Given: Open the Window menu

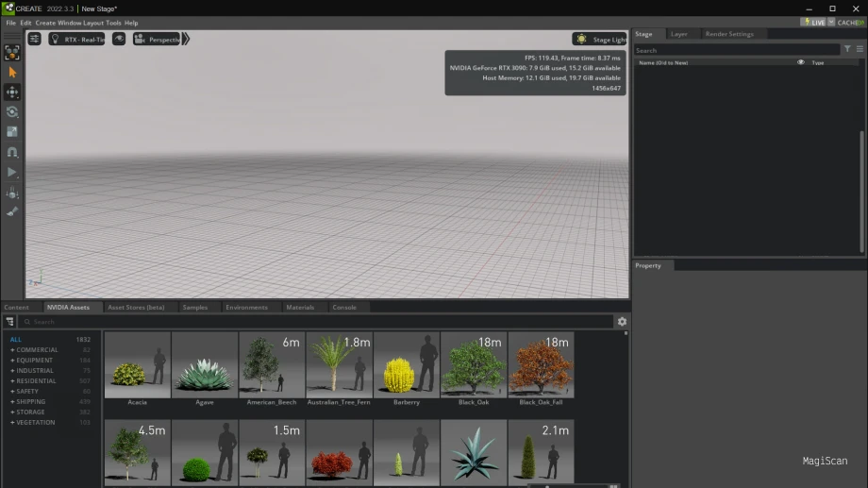Looking at the screenshot, I should [x=70, y=23].
